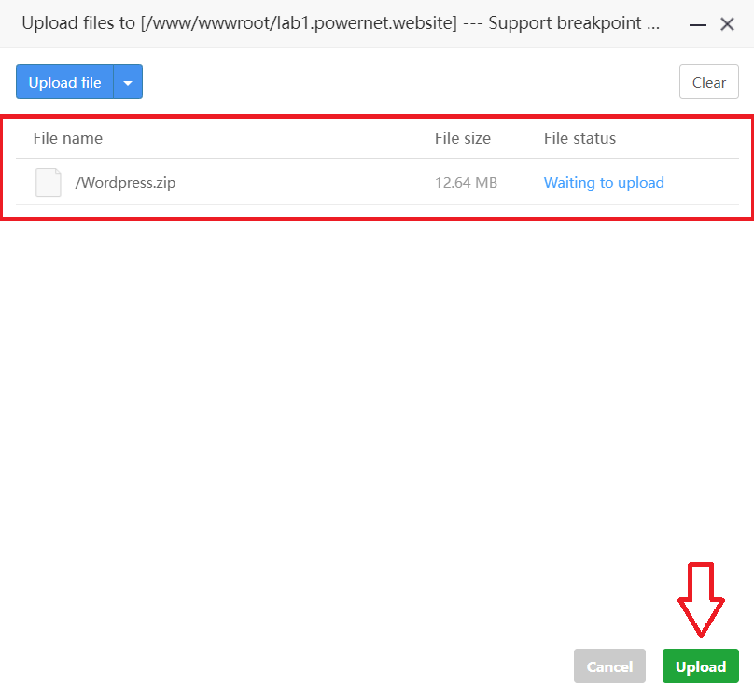Select the Wordpress.zip file icon
The image size is (754, 700).
pyautogui.click(x=49, y=182)
